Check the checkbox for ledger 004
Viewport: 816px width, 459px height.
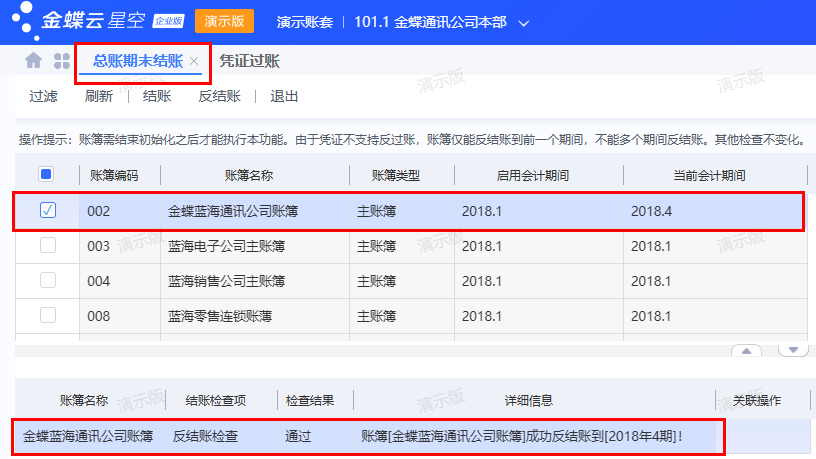[x=48, y=280]
